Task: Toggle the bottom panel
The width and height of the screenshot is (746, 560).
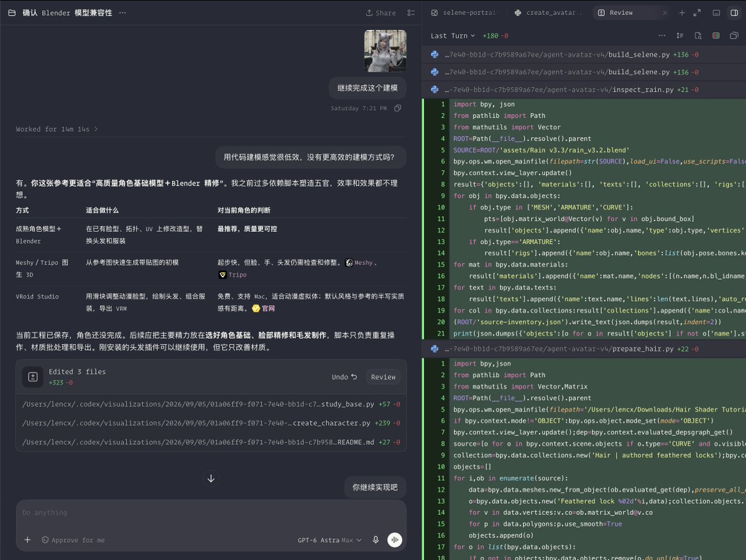Action: point(716,12)
